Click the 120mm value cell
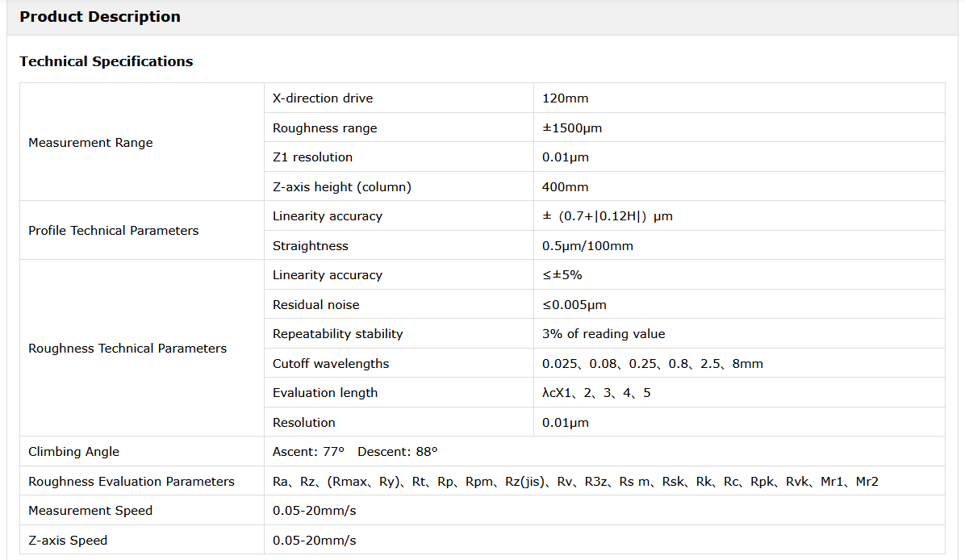The image size is (965, 560). pos(566,98)
